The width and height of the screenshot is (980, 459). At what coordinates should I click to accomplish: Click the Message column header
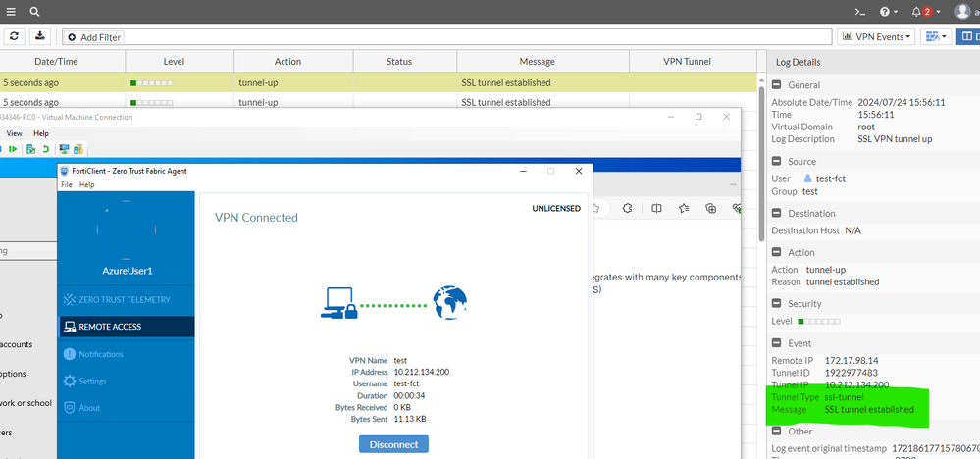(537, 61)
